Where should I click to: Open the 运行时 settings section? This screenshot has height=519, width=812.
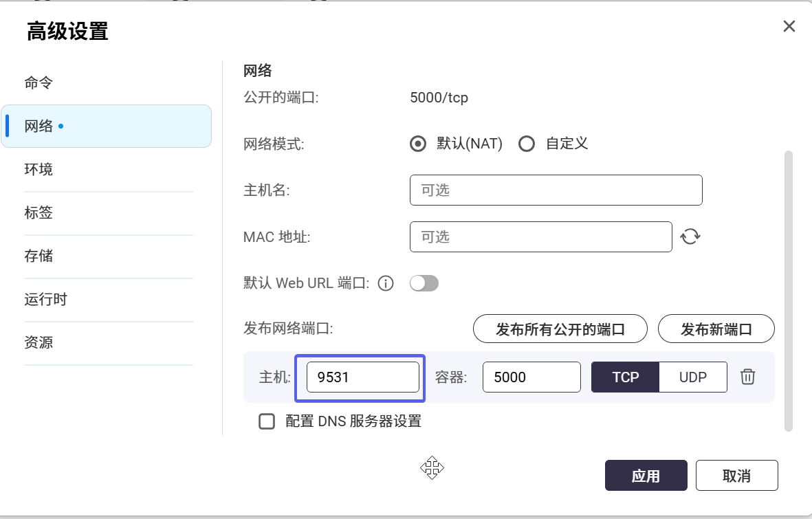click(45, 299)
